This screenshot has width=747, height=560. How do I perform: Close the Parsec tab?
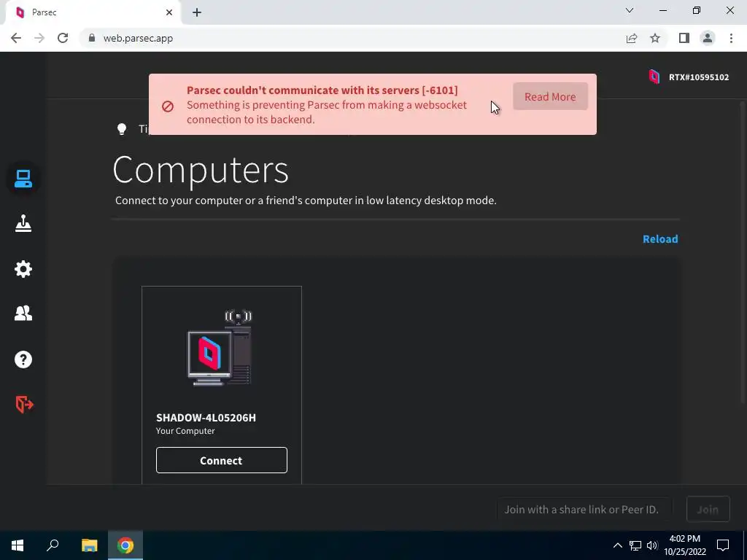169,12
